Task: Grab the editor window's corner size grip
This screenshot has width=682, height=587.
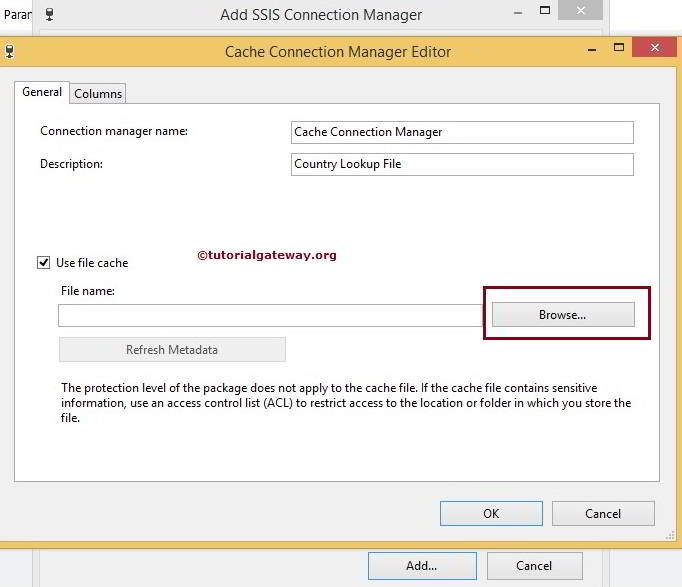Action: tap(670, 535)
